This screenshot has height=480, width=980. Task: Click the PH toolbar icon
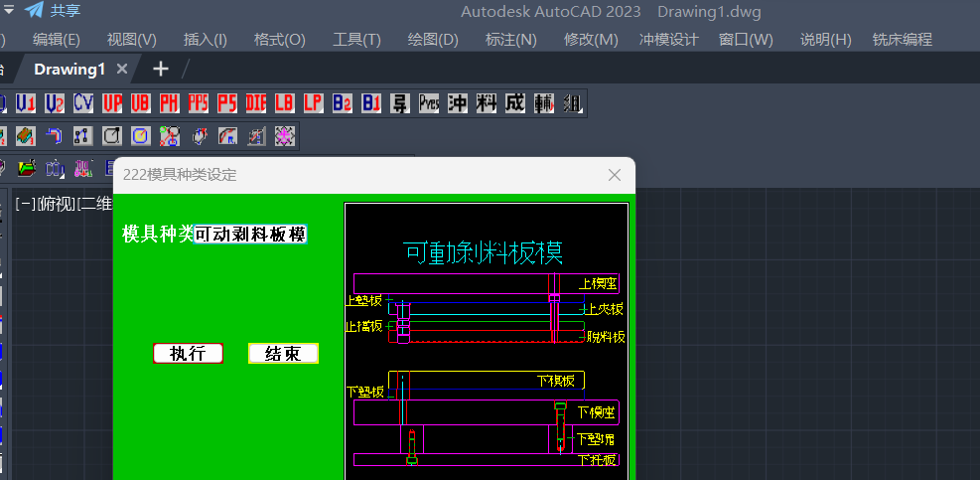(170, 102)
